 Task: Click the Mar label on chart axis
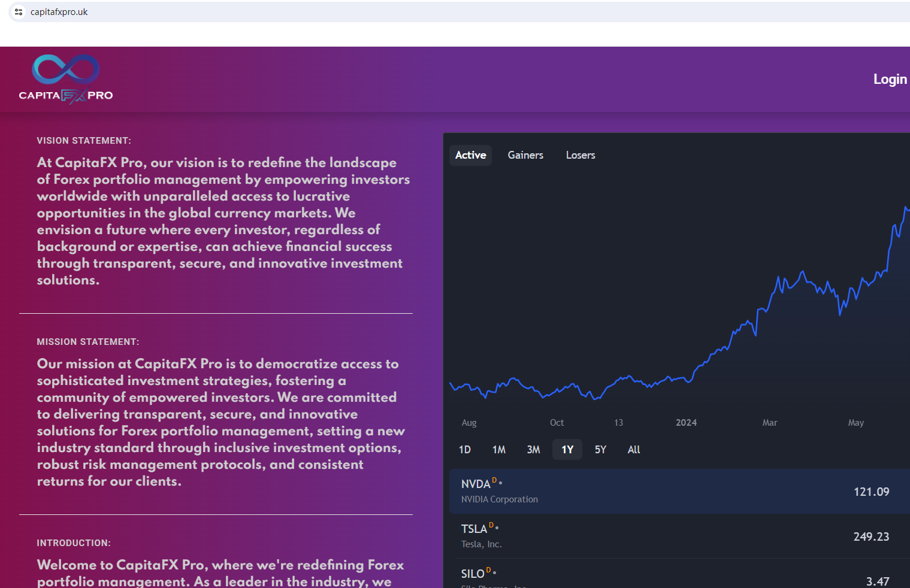pos(770,423)
